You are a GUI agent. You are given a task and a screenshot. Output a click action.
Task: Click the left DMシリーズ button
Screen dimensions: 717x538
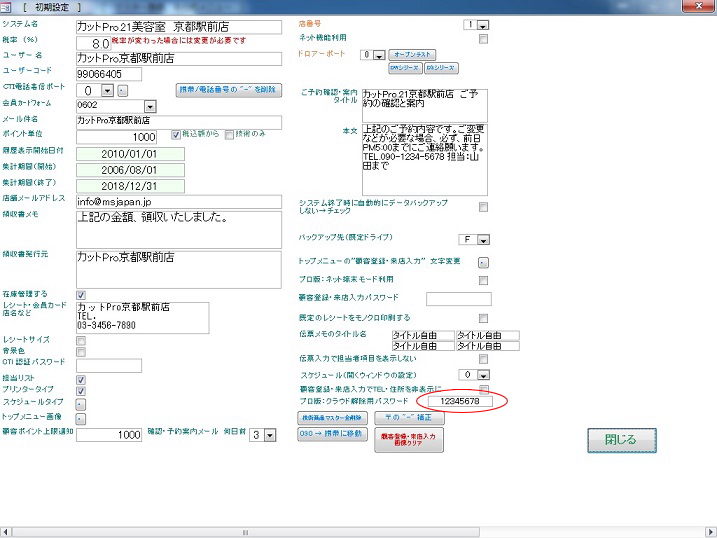pos(405,68)
